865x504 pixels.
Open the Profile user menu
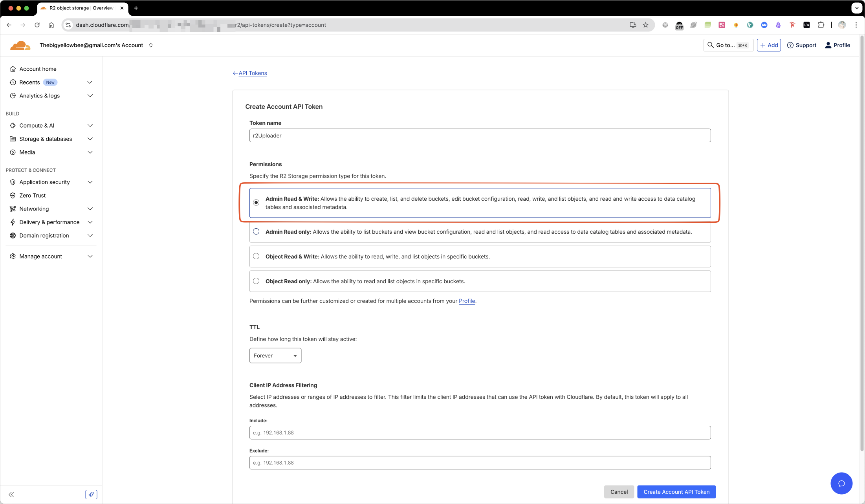(837, 45)
